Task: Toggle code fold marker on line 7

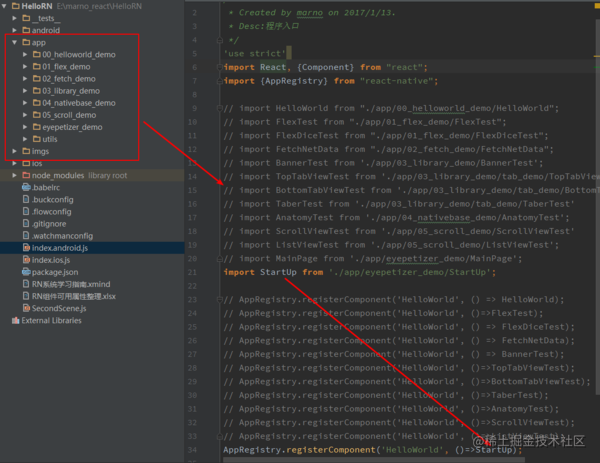Action: (220, 81)
